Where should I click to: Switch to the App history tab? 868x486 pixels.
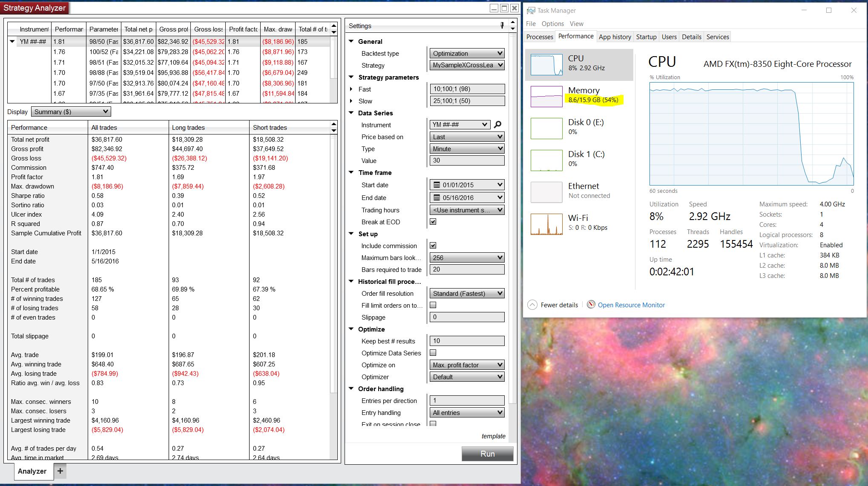click(x=615, y=37)
